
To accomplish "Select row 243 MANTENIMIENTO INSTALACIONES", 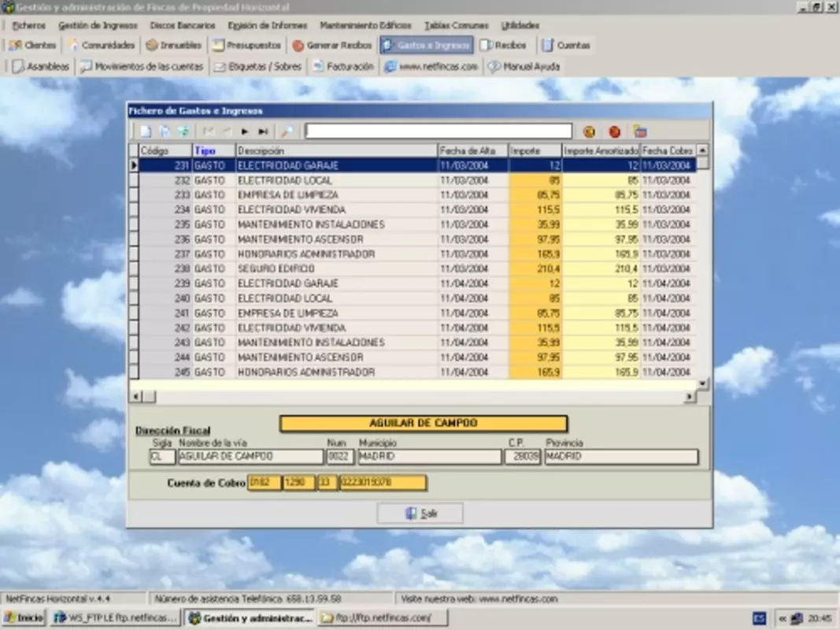I will coord(417,343).
